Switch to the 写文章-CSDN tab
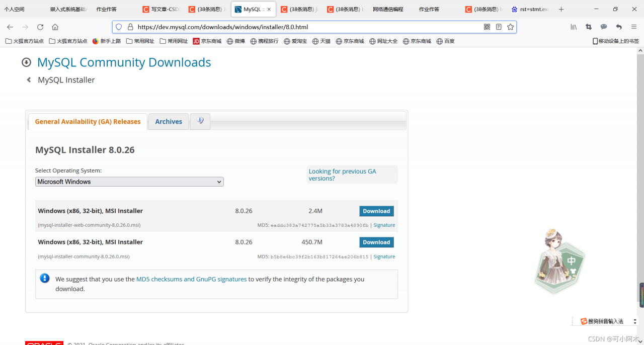Screen dimensions: 644x345 point(161,9)
